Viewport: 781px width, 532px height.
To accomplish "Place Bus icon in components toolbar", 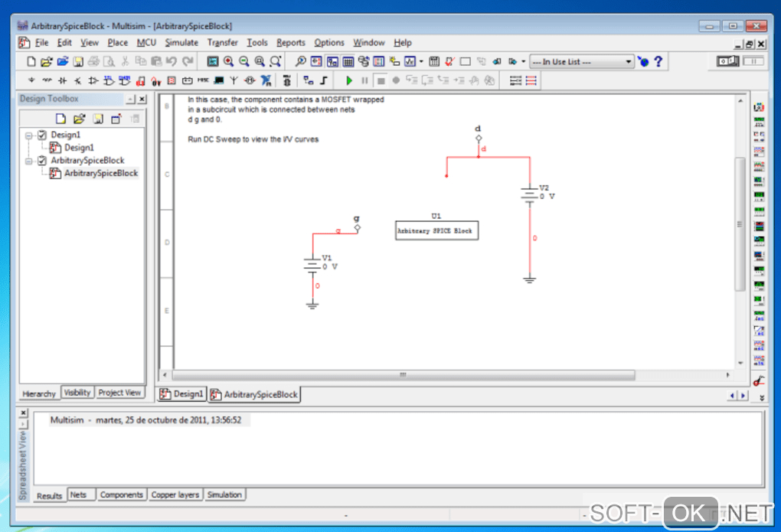I will 324,80.
